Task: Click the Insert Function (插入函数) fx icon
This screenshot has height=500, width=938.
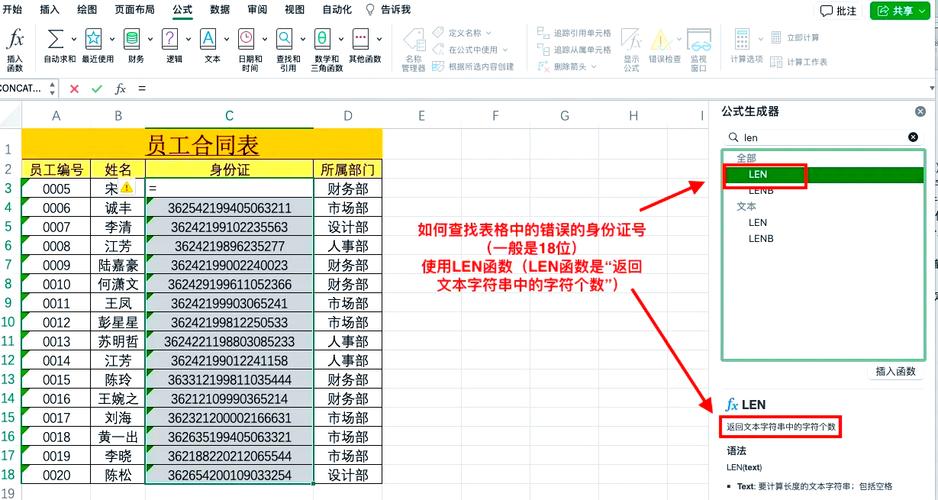Action: (x=15, y=39)
